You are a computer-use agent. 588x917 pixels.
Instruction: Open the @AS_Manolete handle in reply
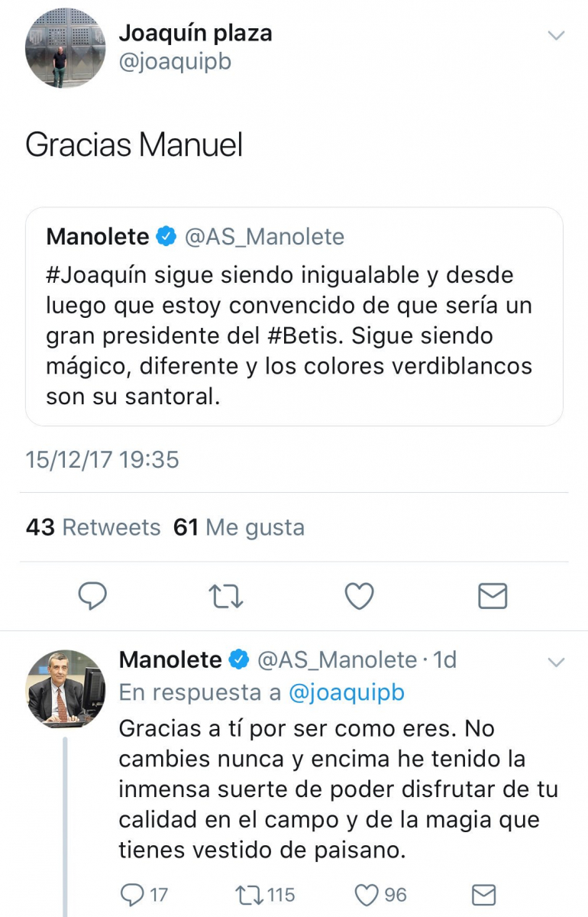(338, 659)
